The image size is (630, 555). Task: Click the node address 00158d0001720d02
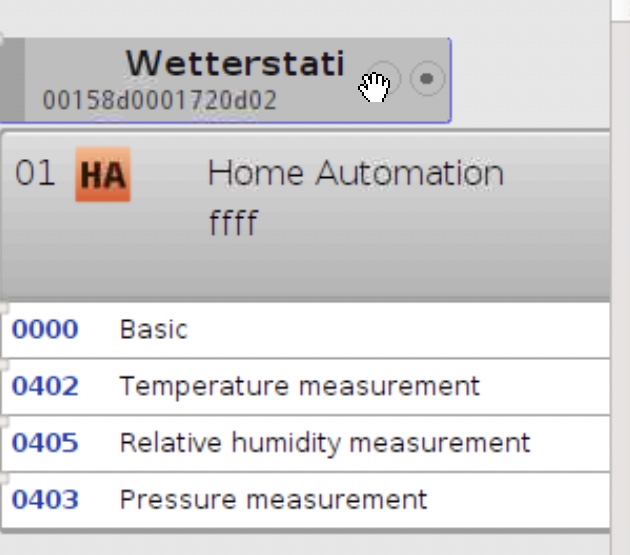click(x=159, y=100)
